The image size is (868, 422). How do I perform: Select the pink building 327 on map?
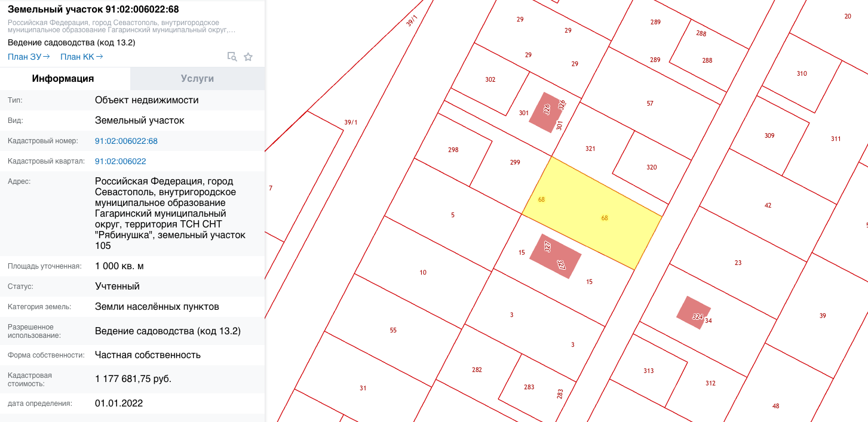(x=556, y=255)
